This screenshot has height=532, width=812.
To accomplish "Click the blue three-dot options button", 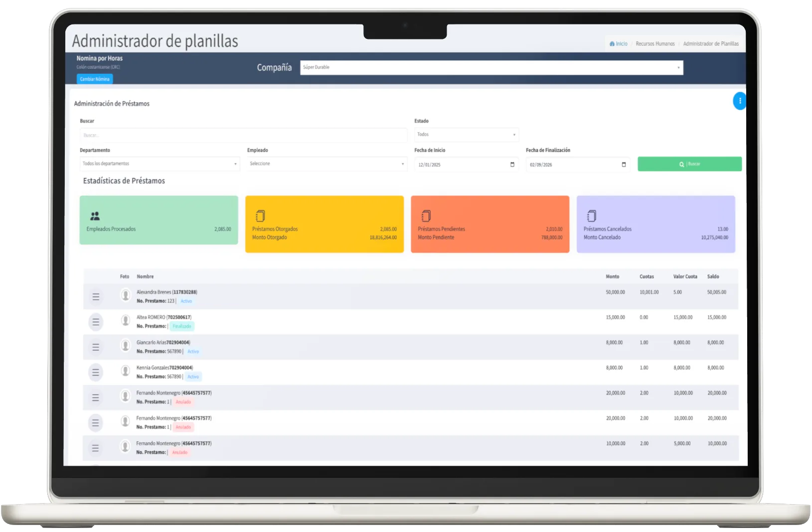I will click(740, 101).
